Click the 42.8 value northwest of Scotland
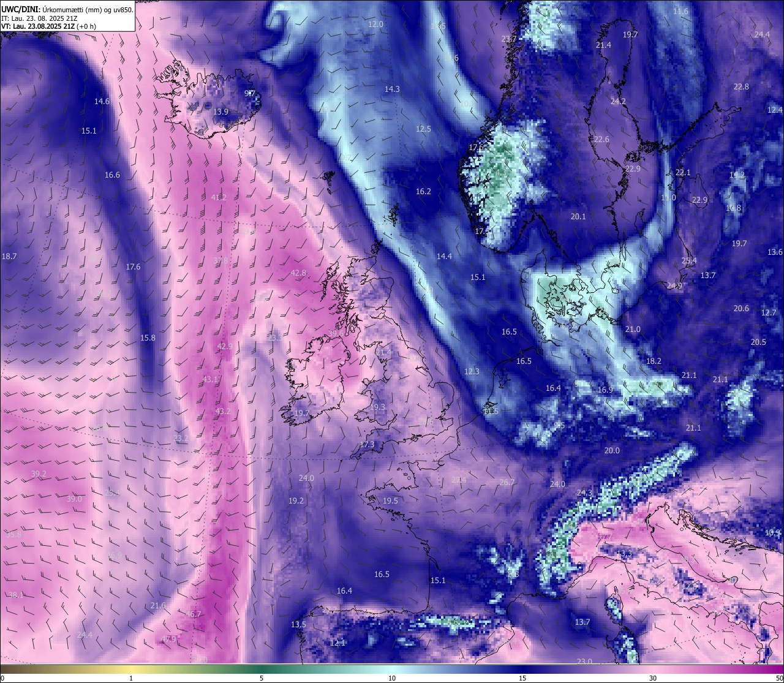The height and width of the screenshot is (683, 784). pos(298,273)
